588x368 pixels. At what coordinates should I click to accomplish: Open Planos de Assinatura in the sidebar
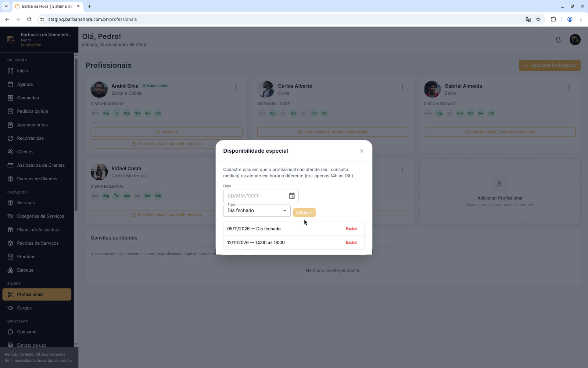[37, 230]
